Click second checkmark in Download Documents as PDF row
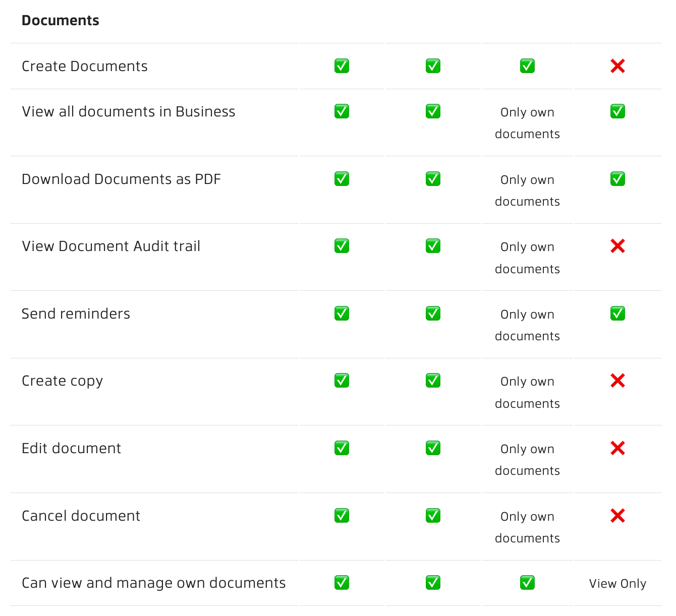This screenshot has height=616, width=676. tap(433, 179)
